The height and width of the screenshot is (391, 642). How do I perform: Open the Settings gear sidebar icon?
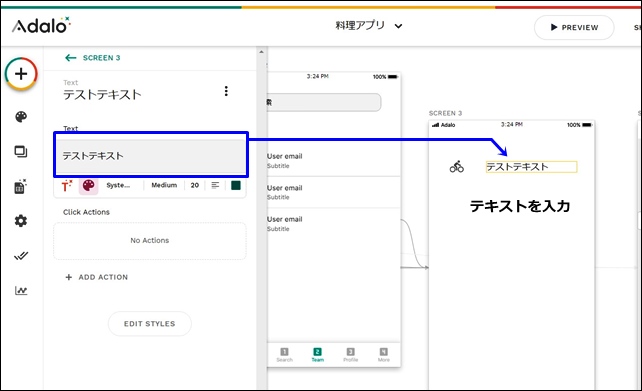[21, 221]
